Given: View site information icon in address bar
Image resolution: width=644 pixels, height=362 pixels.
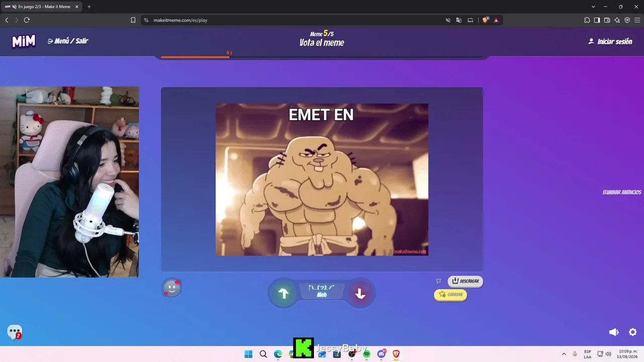Looking at the screenshot, I should pos(146,20).
